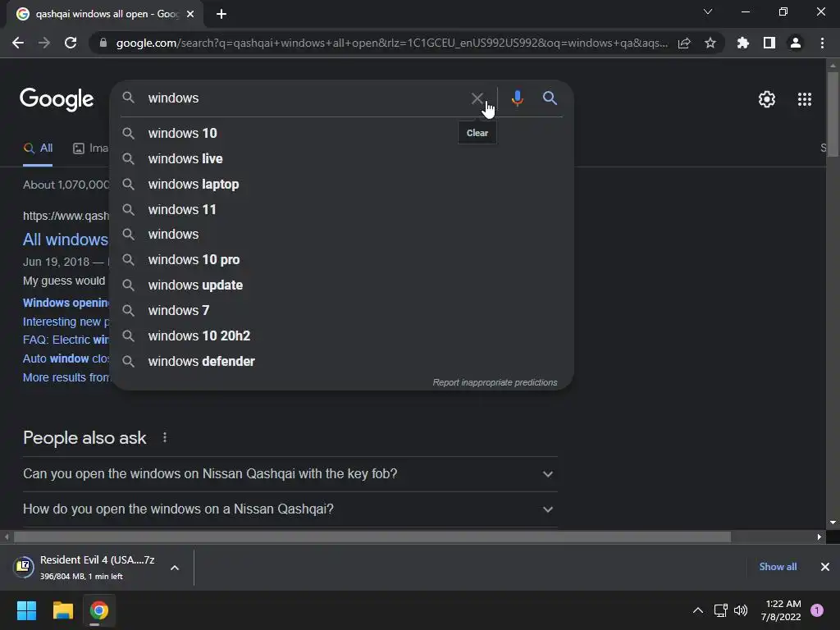The height and width of the screenshot is (630, 840).
Task: Click the horizontal page scrollbar
Action: pos(372,536)
